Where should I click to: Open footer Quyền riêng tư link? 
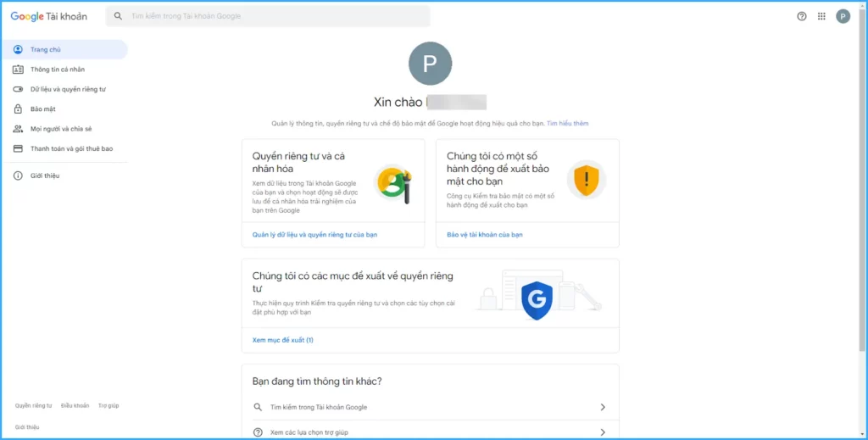point(33,406)
